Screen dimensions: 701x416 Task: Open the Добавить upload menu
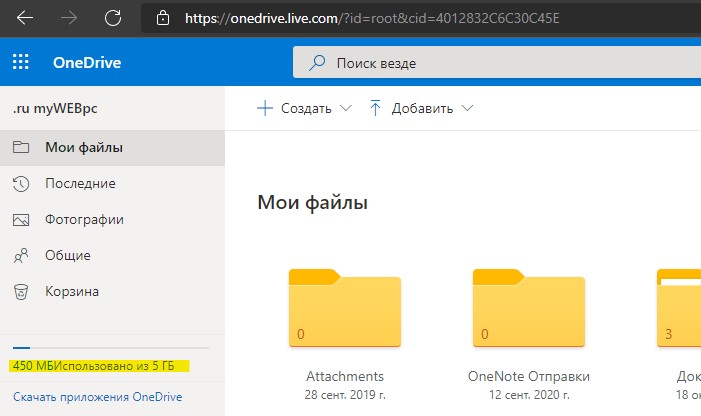pos(422,108)
